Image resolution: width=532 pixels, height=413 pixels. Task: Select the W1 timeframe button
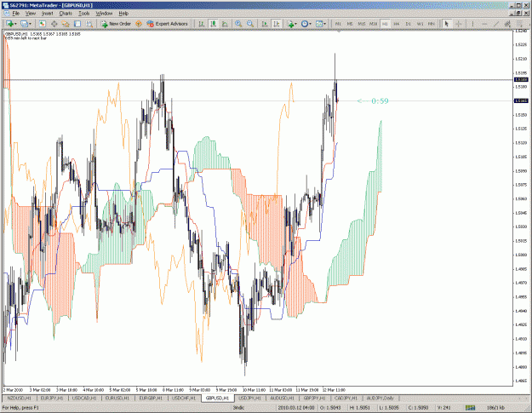420,24
